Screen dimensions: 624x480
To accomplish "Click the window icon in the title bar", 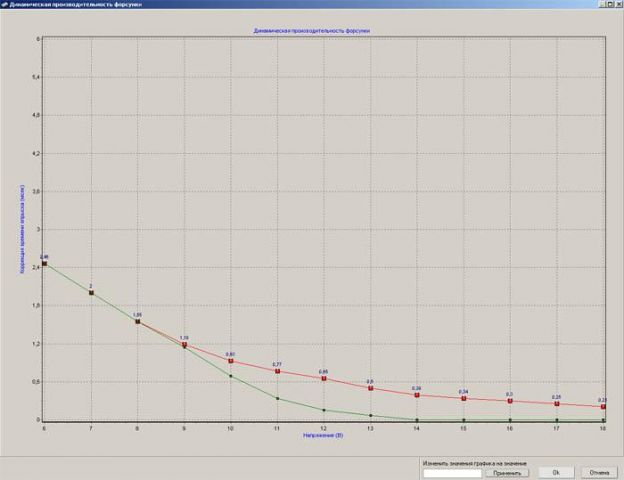I will tap(5, 5).
